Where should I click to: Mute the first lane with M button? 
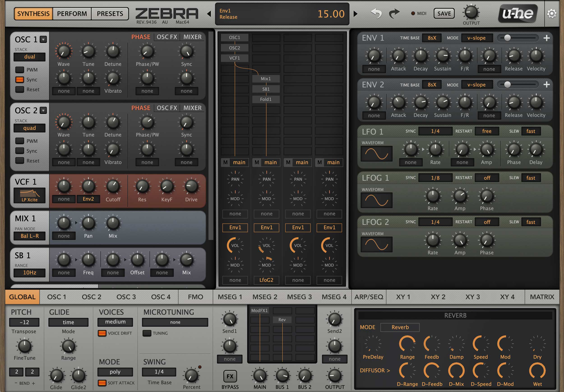[225, 162]
